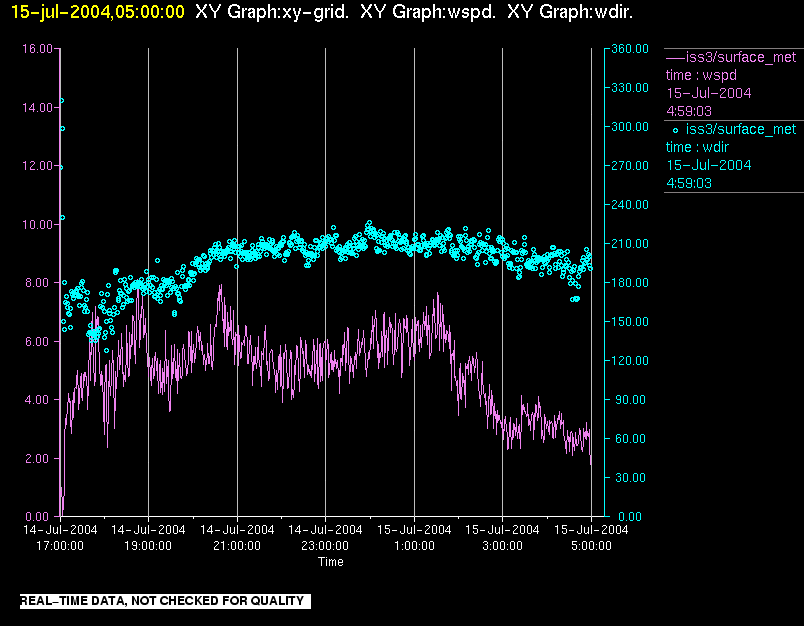Click the 360.00 wind direction axis label
The width and height of the screenshot is (804, 626).
coord(630,49)
